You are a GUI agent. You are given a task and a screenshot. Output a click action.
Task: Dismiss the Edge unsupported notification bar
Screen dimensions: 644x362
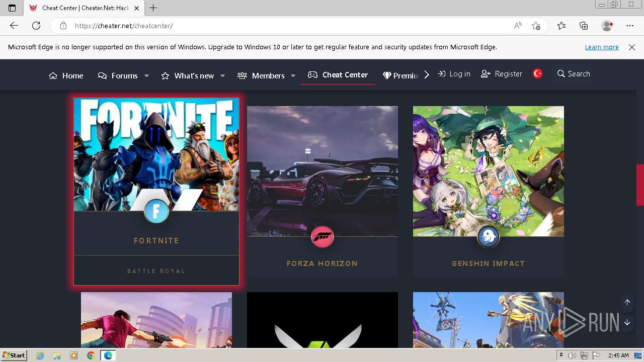click(x=632, y=47)
